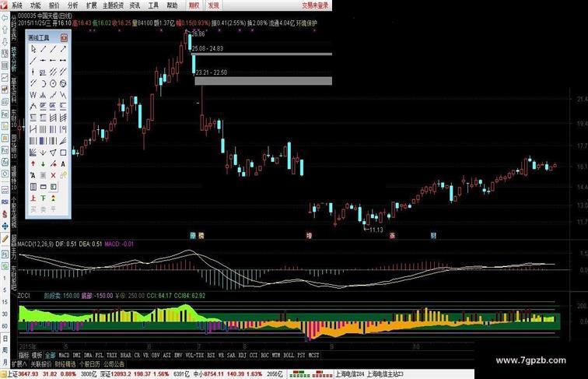Image resolution: width=588 pixels, height=379 pixels.
Task: Insert green down-arrow marker
Action: (43, 163)
